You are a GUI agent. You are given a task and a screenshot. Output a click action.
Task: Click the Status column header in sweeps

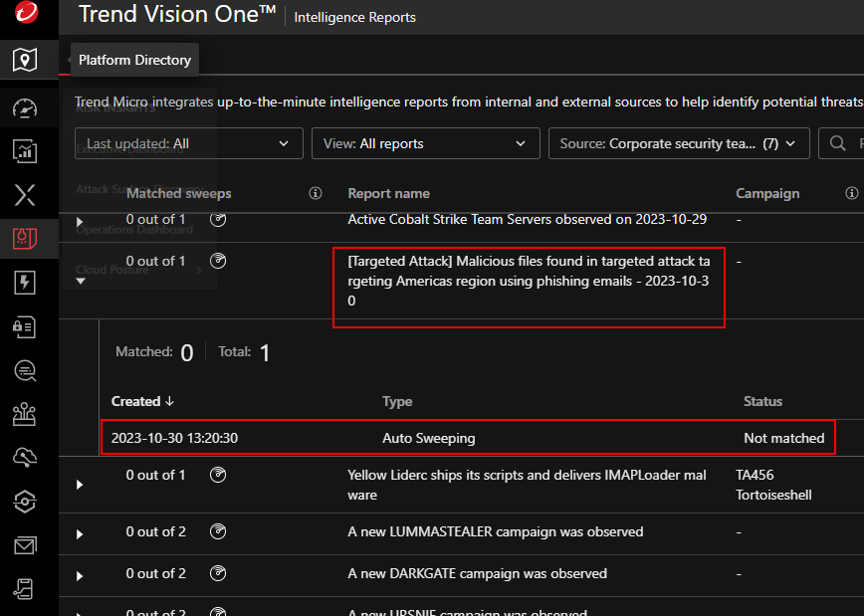762,402
